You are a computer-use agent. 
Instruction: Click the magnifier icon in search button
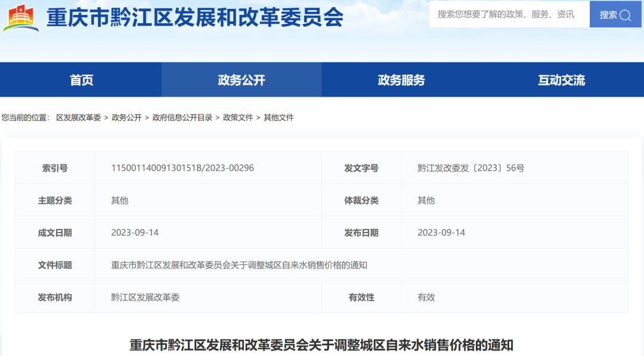coord(625,15)
